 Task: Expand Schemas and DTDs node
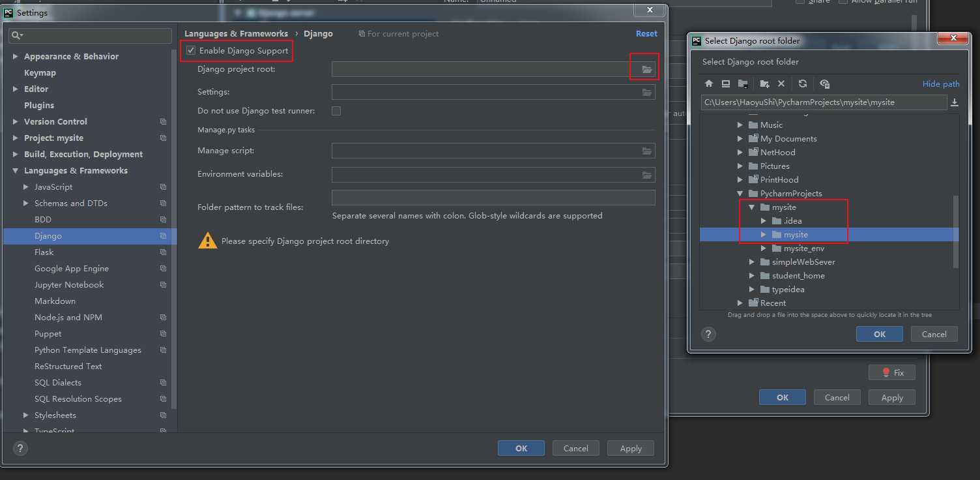(x=25, y=203)
